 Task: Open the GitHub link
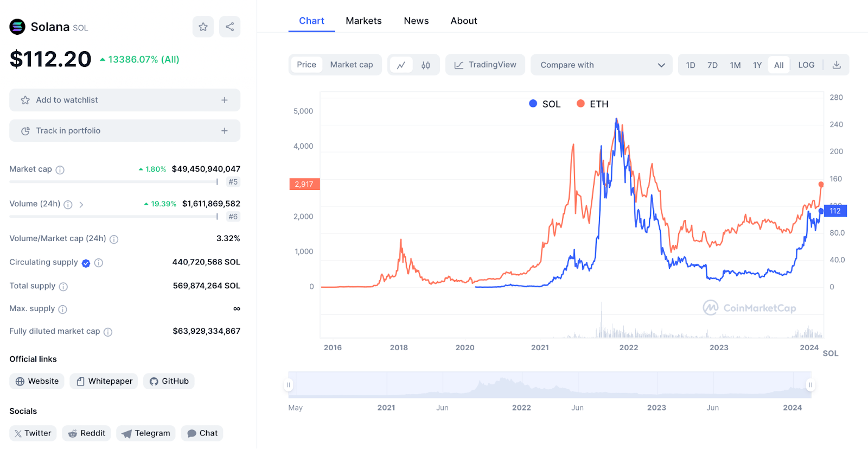click(169, 381)
